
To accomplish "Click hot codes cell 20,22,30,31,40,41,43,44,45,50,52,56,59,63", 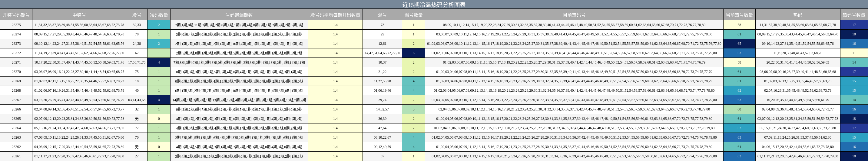I will click(x=797, y=63).
